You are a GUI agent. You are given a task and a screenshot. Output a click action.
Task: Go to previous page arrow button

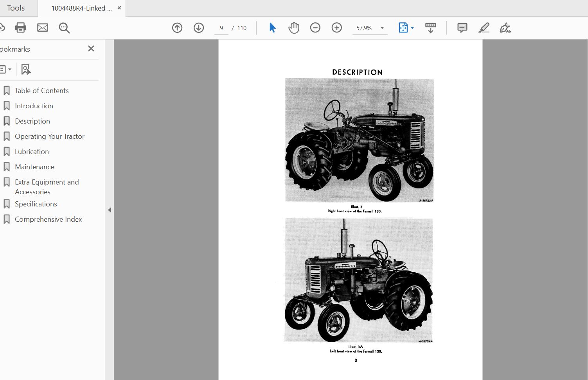click(x=177, y=28)
